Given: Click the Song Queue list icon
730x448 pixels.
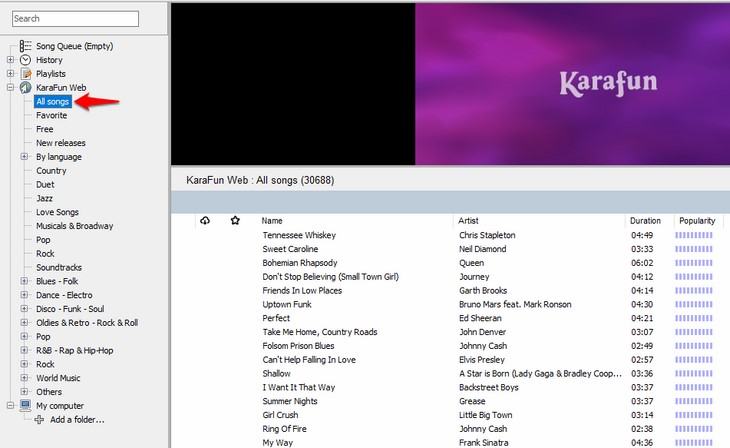Looking at the screenshot, I should pyautogui.click(x=25, y=46).
